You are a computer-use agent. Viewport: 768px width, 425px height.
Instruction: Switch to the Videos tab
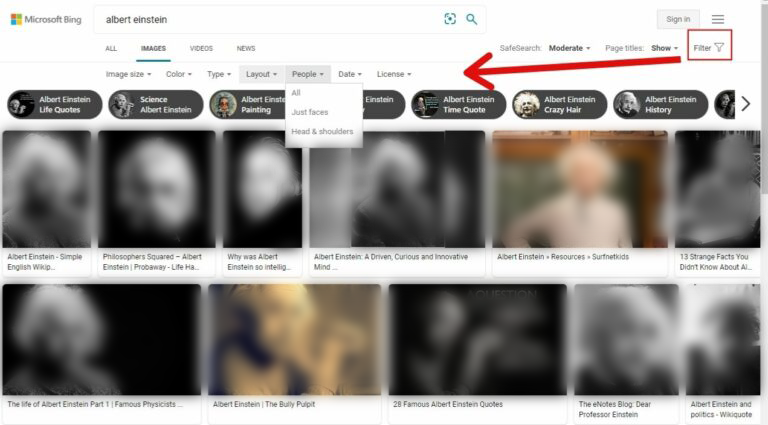point(201,48)
